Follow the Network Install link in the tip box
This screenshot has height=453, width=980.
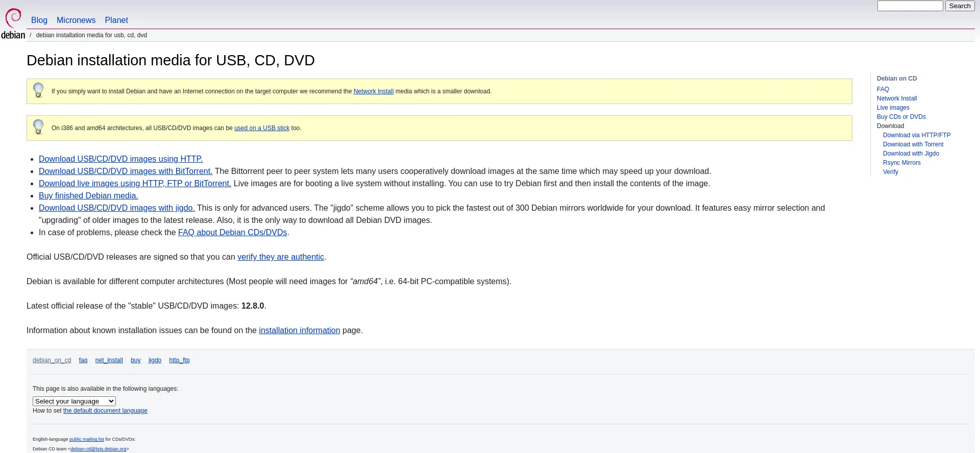[374, 91]
